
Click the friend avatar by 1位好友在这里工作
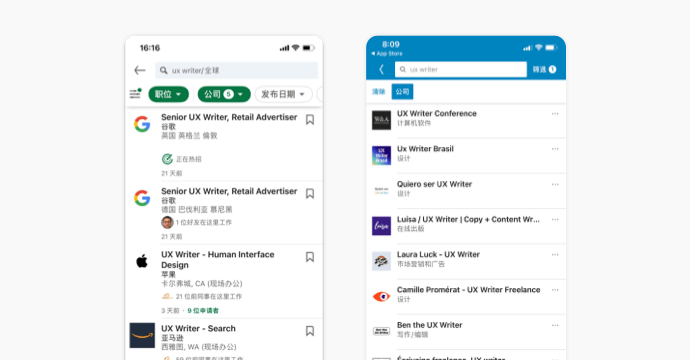167,222
